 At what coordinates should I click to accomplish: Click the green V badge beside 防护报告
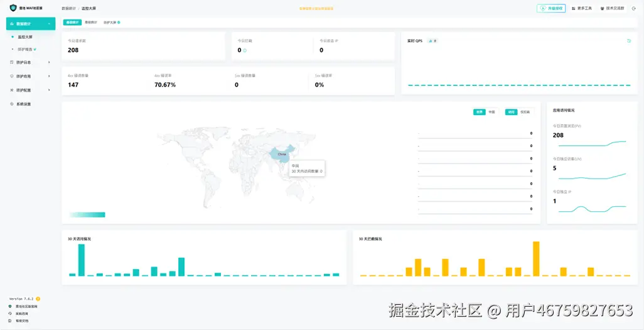pyautogui.click(x=35, y=50)
